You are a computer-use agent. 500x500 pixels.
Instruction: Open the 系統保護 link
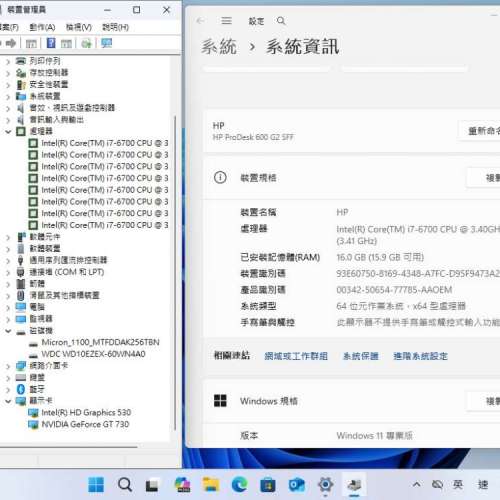pos(361,356)
